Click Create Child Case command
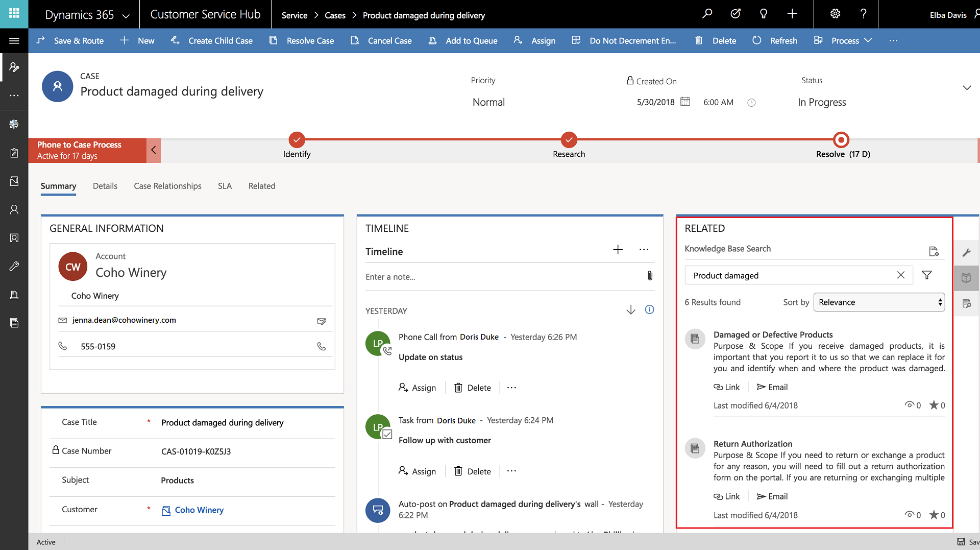The height and width of the screenshot is (550, 980). click(211, 41)
